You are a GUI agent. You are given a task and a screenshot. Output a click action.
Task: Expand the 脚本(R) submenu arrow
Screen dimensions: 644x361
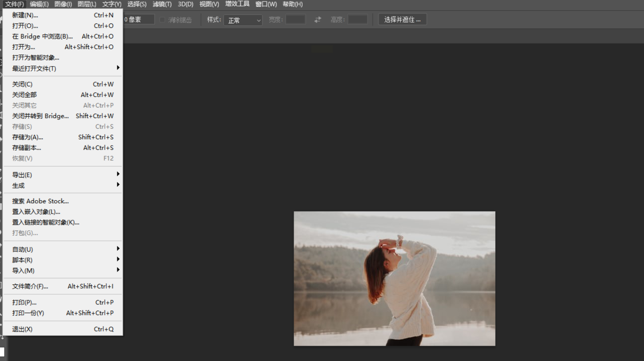pos(118,259)
